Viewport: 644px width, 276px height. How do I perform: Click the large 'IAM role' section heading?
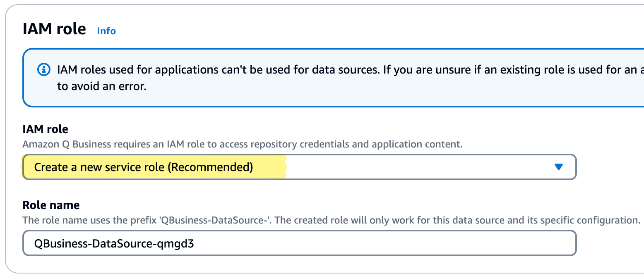(x=54, y=30)
